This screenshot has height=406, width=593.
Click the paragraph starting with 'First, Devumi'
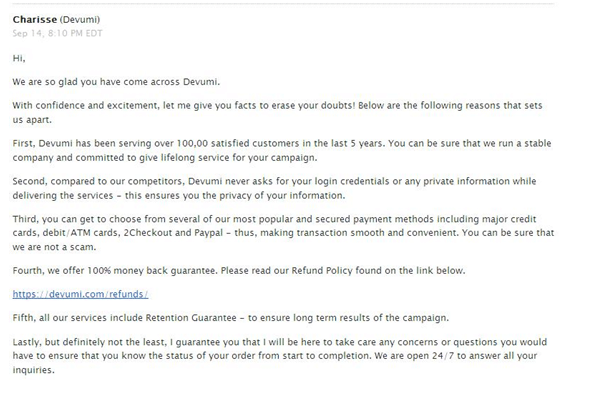click(x=282, y=150)
